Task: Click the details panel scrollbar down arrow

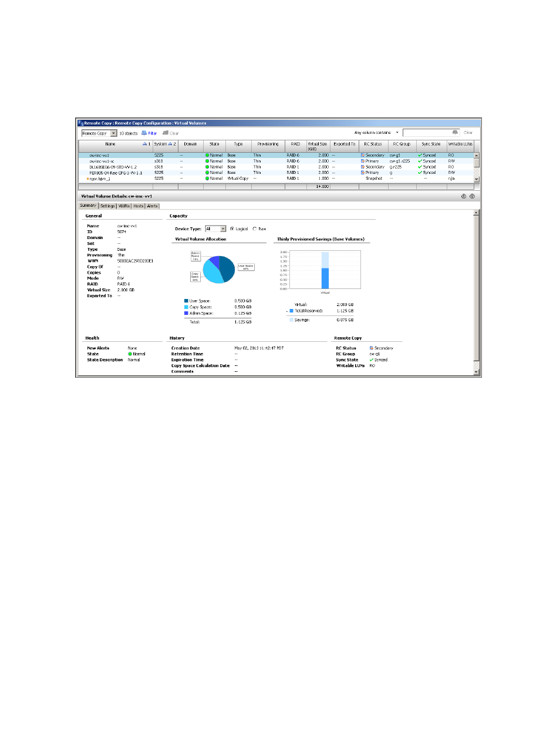Action: pyautogui.click(x=476, y=372)
